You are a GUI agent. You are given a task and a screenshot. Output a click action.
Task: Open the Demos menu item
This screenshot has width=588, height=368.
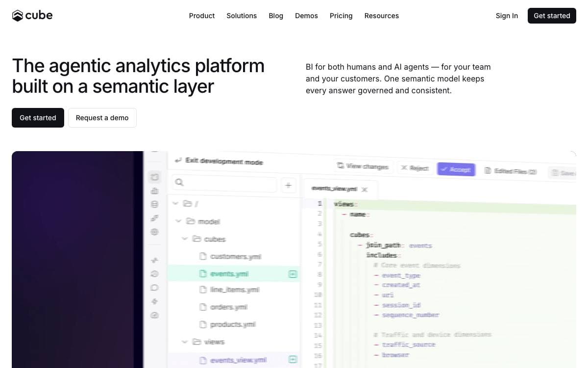pos(306,16)
